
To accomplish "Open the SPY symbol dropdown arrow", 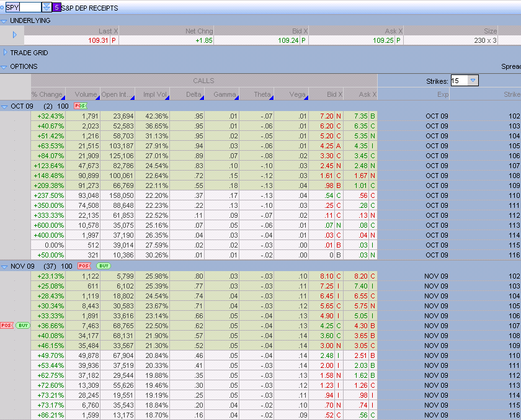I will 47,7.
